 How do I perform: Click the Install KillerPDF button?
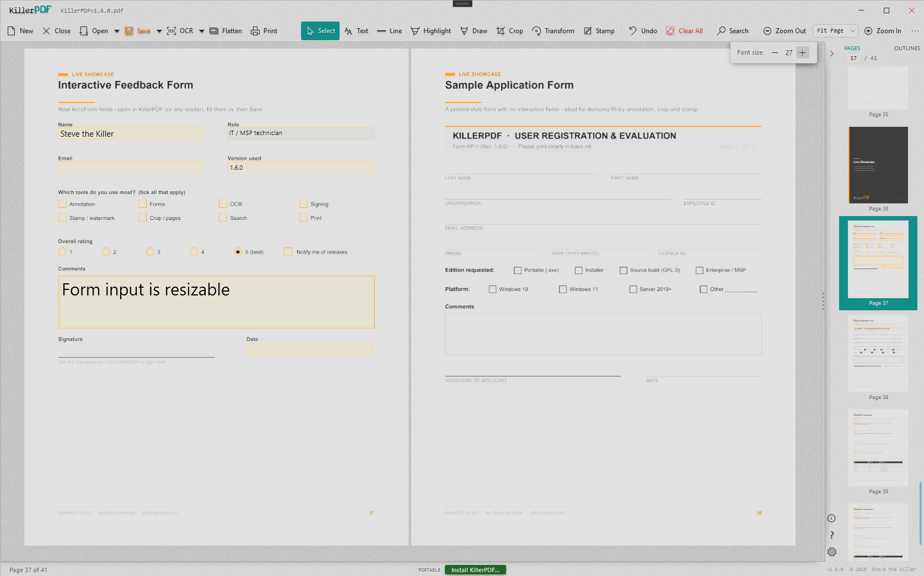(475, 570)
